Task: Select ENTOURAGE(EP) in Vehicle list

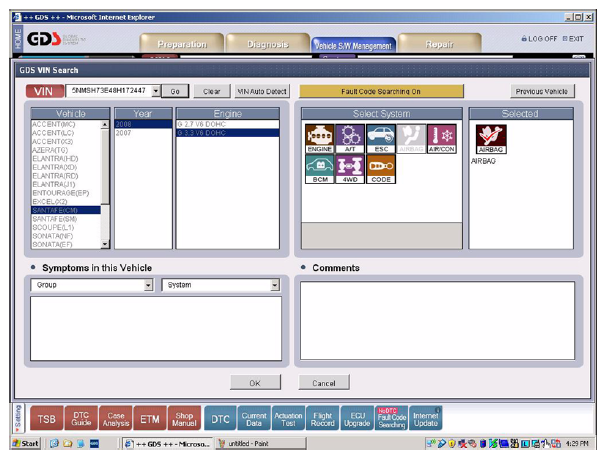Action: pos(66,193)
